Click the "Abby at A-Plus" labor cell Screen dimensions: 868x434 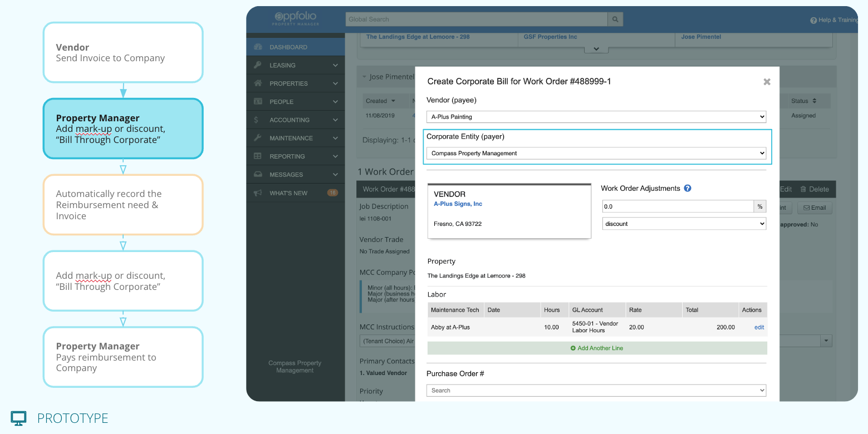tap(450, 328)
